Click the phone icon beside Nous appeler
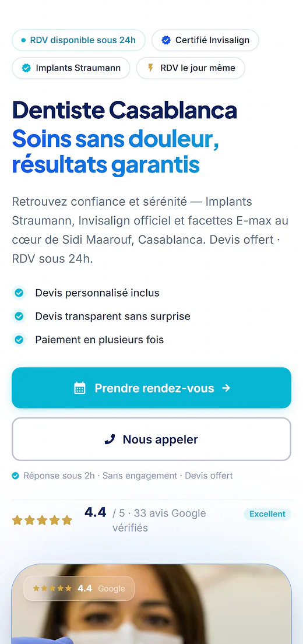This screenshot has height=644, width=303. pos(110,439)
